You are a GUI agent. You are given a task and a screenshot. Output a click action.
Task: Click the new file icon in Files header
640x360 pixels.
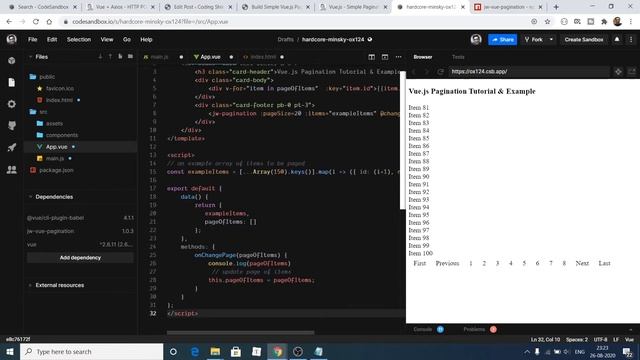tap(120, 57)
